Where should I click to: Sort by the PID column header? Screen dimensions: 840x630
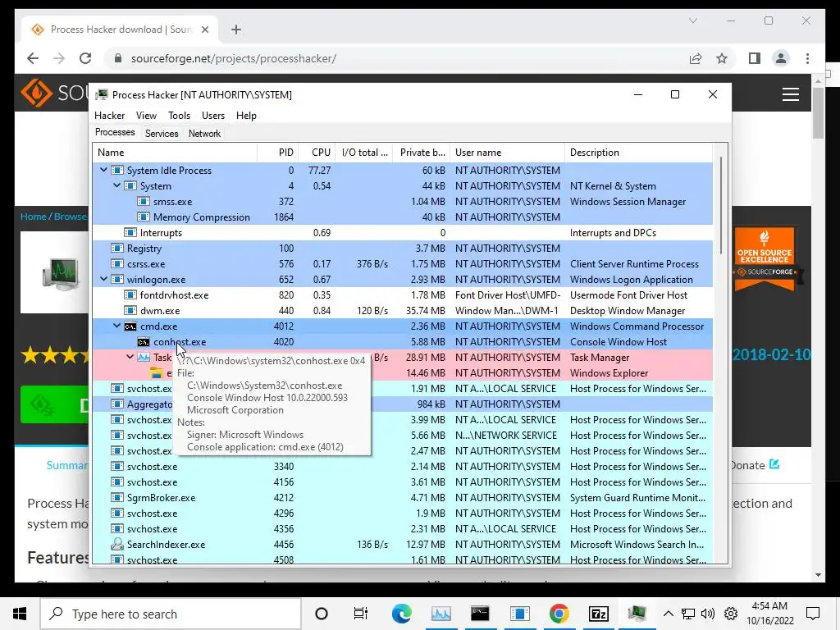click(278, 152)
